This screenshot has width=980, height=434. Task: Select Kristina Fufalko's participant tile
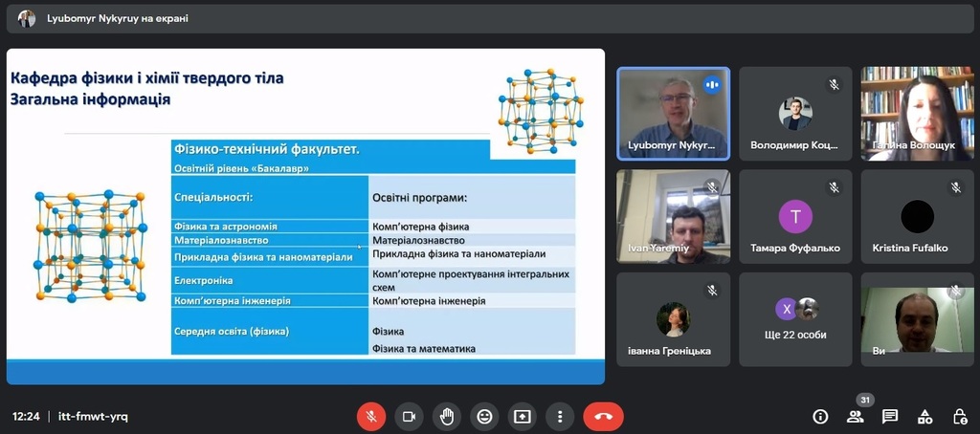coord(918,217)
